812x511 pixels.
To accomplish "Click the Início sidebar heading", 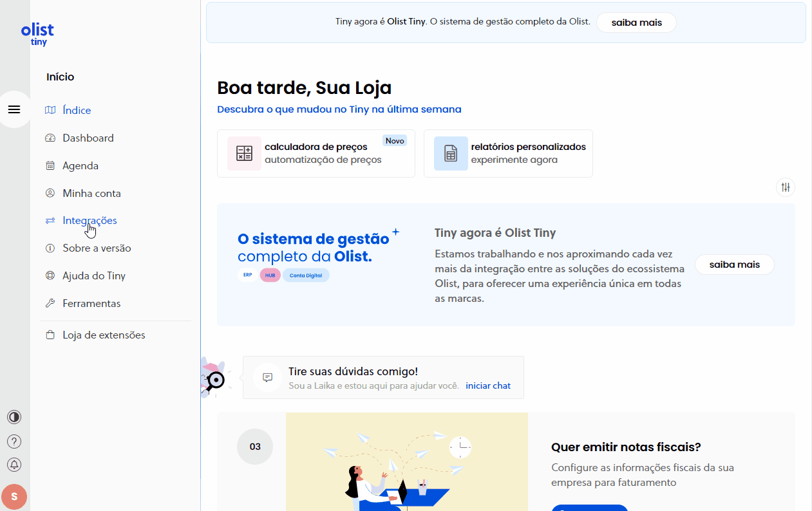I will pyautogui.click(x=61, y=77).
